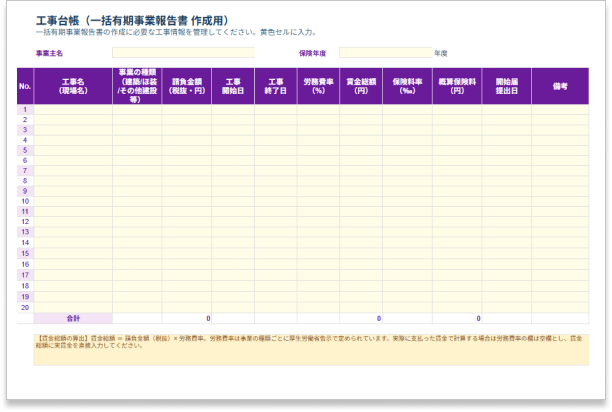The height and width of the screenshot is (412, 612).
Task: Click the 事業主名 label
Action: click(49, 53)
